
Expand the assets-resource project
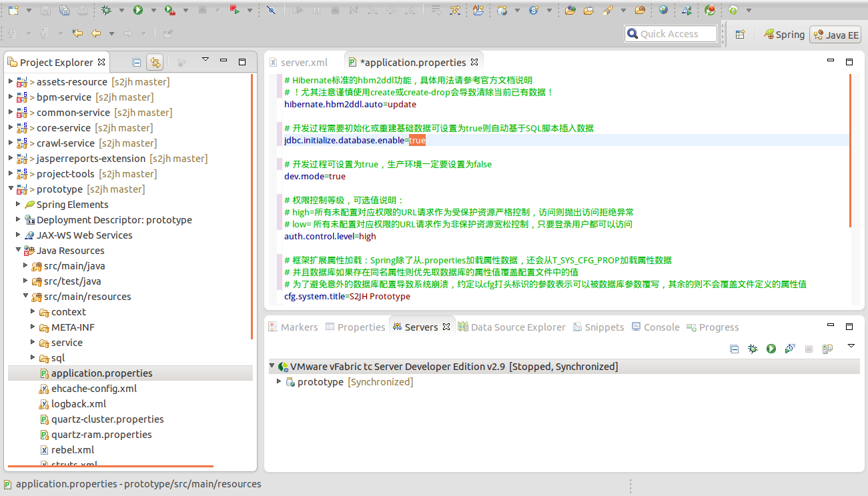[x=11, y=82]
